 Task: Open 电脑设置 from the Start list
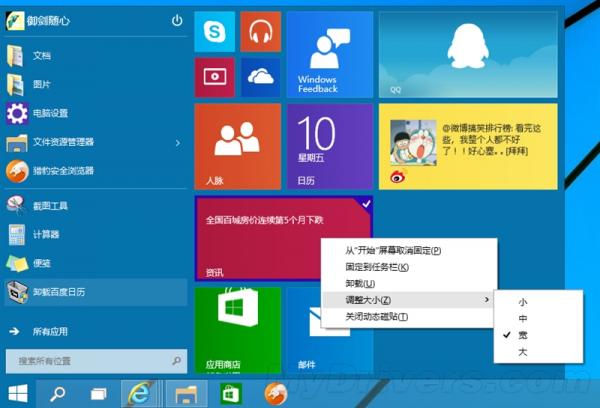[51, 113]
